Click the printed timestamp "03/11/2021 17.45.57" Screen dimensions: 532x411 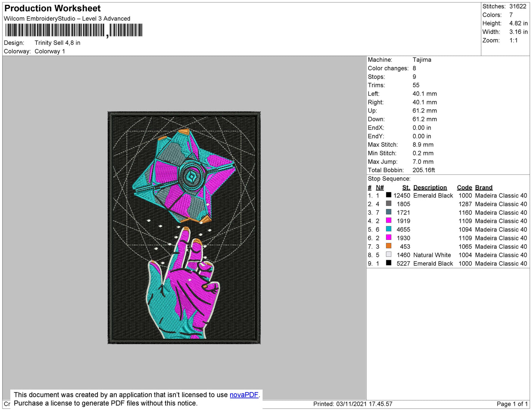[x=364, y=404]
